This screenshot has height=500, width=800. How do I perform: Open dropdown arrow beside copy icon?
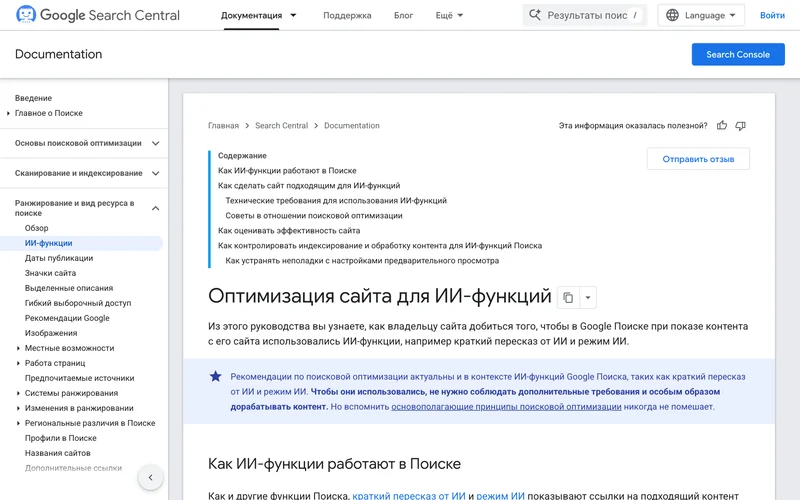[588, 297]
